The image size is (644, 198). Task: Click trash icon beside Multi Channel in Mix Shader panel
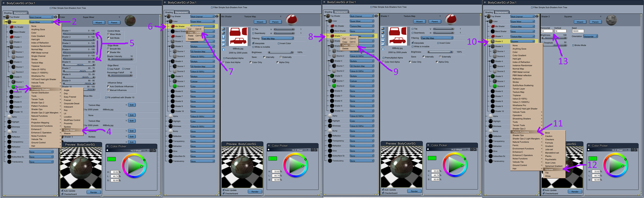(x=217, y=17)
